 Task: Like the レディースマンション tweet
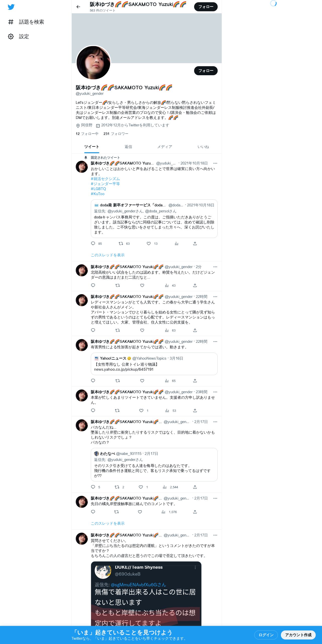[x=142, y=330]
